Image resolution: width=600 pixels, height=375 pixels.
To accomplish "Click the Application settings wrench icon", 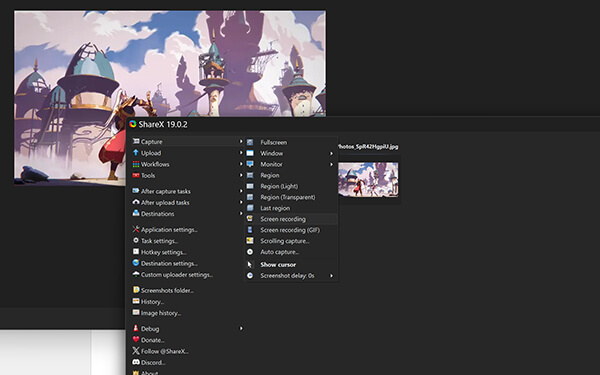I will pyautogui.click(x=136, y=229).
